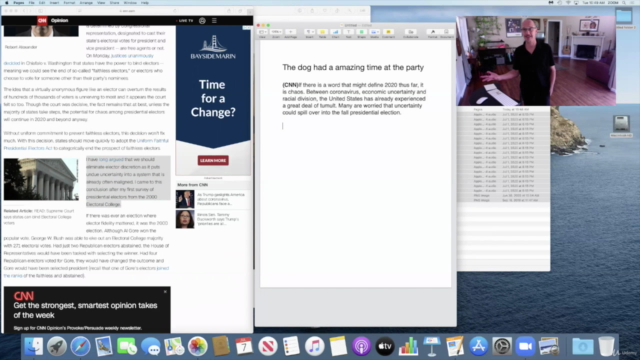Open the Document inspector in Pages

coord(447,32)
